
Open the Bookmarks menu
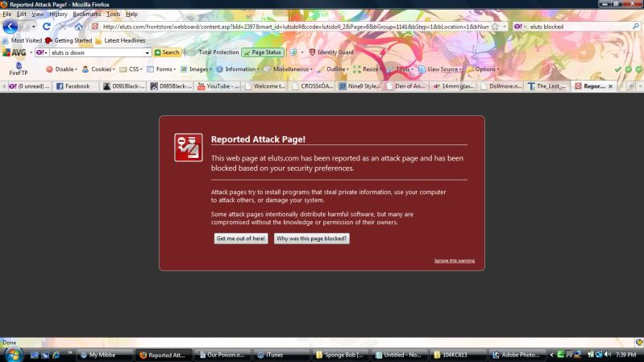pyautogui.click(x=87, y=14)
